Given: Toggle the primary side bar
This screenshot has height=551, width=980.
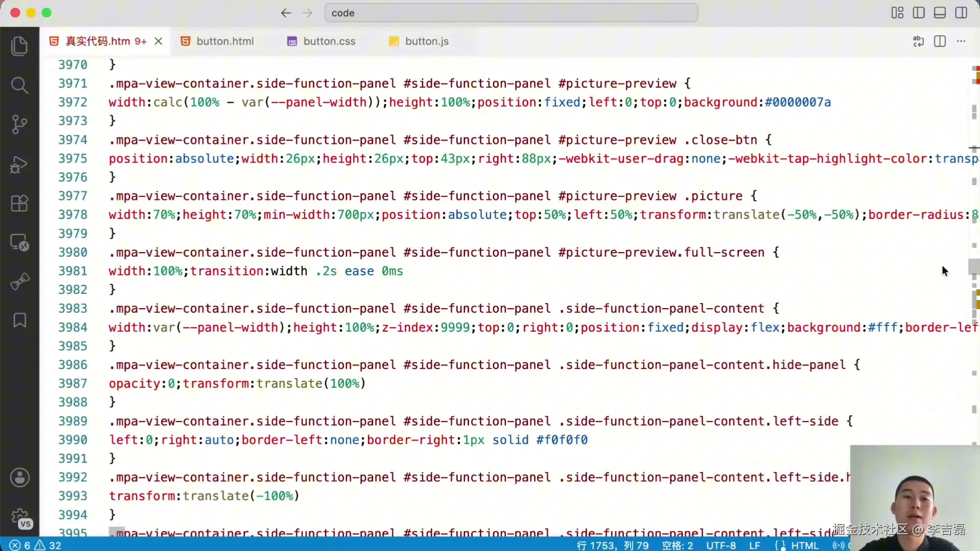Looking at the screenshot, I should 919,13.
